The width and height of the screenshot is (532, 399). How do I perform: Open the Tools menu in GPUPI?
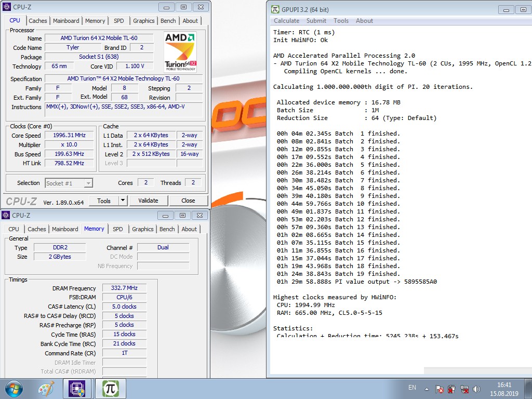click(x=341, y=21)
